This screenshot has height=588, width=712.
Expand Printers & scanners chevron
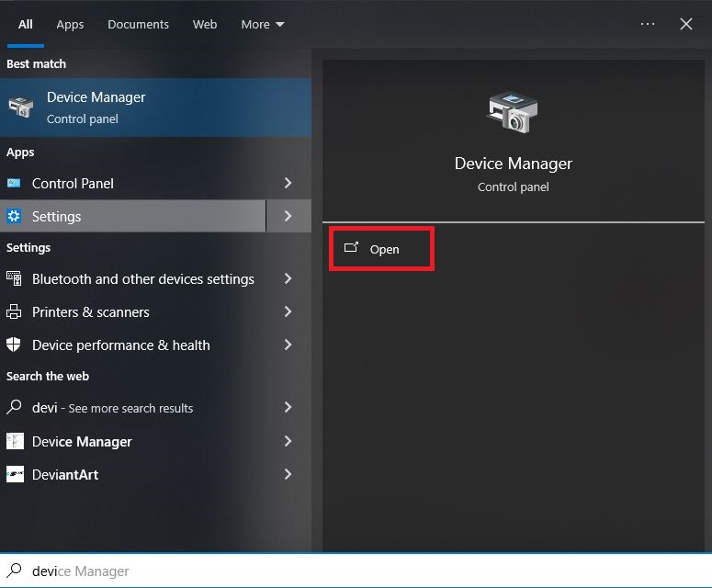[288, 311]
